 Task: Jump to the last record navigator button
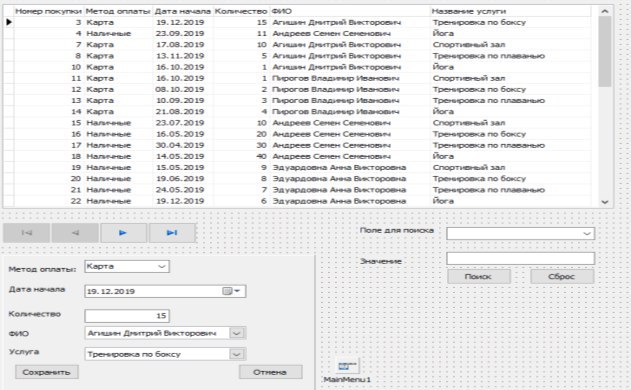(172, 233)
